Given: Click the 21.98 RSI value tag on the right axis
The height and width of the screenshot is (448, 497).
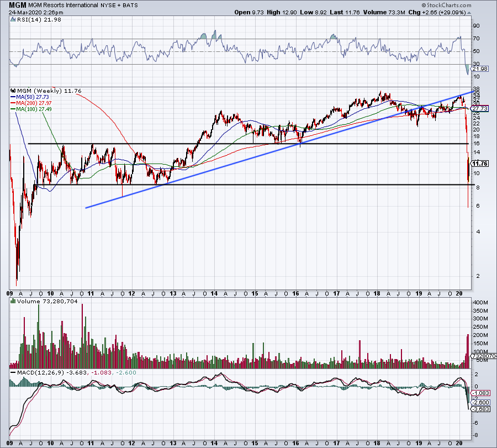Looking at the screenshot, I should coord(480,69).
